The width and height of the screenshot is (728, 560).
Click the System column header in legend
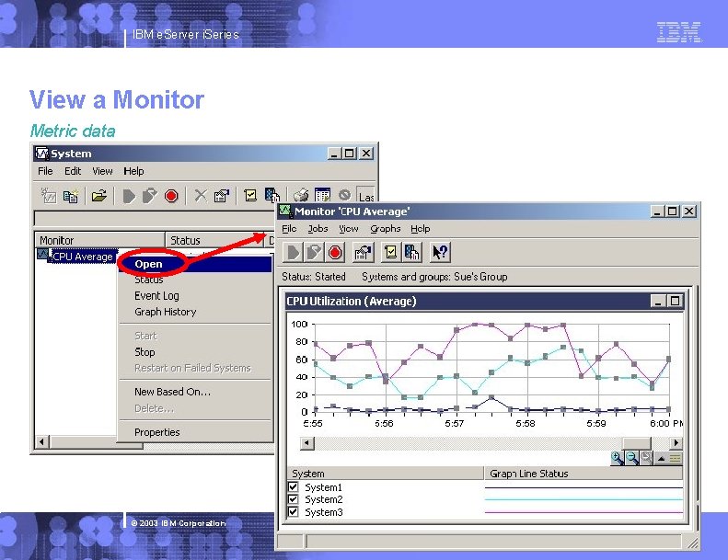(386, 474)
